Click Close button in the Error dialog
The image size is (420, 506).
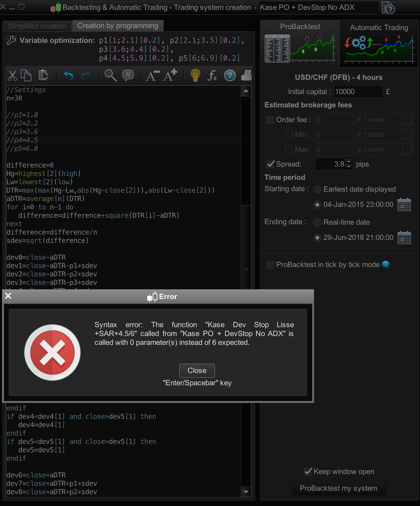197,371
